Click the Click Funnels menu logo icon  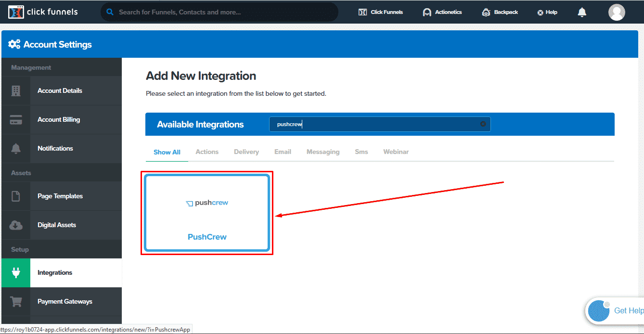coord(363,12)
